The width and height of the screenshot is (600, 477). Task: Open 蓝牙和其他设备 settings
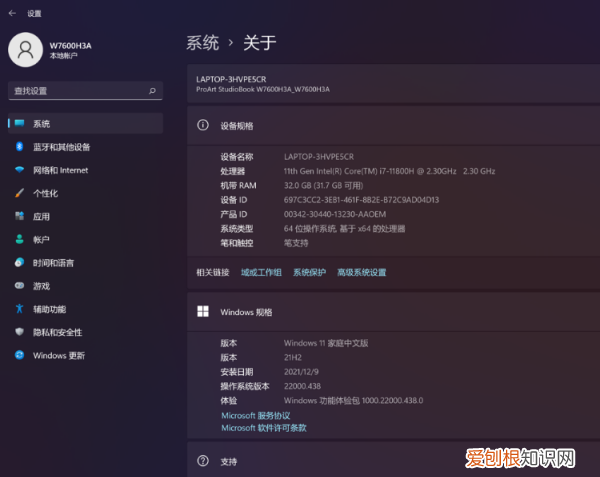pyautogui.click(x=85, y=147)
